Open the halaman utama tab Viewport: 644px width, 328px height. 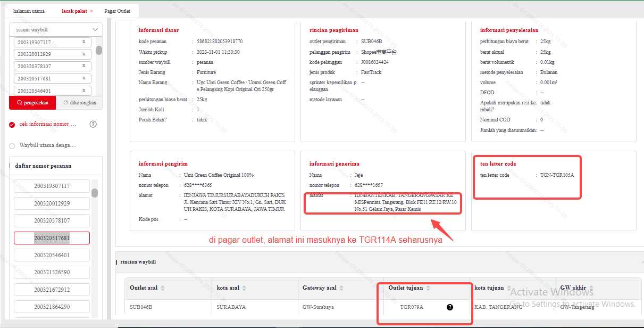29,11
